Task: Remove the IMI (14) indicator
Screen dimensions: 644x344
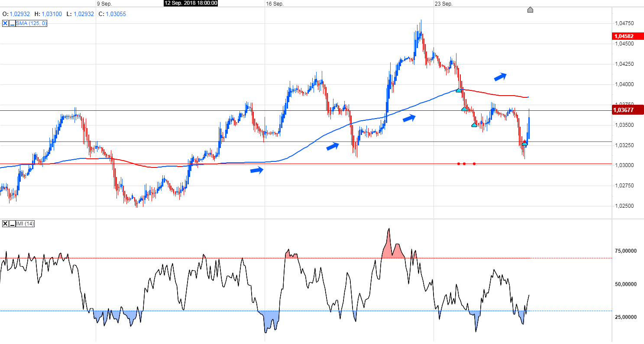Action: click(x=4, y=224)
